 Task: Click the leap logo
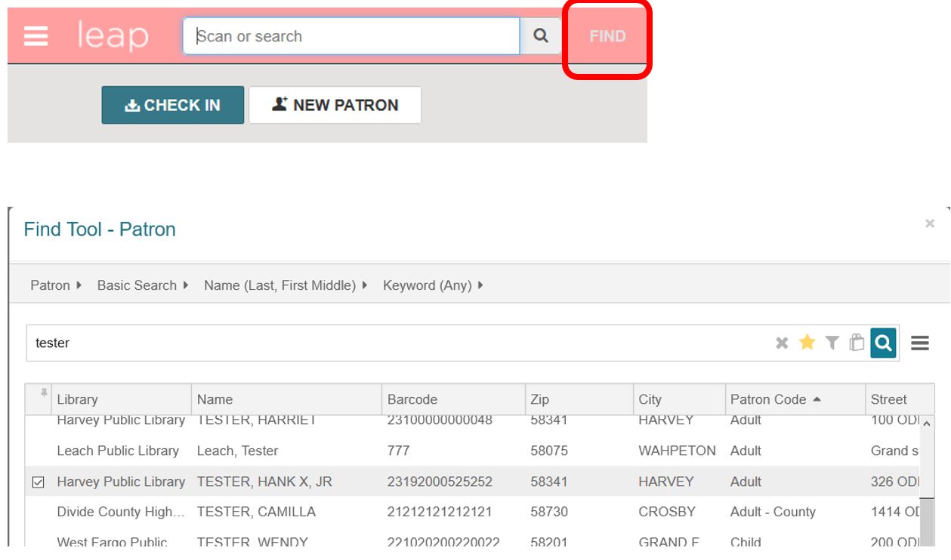point(113,36)
